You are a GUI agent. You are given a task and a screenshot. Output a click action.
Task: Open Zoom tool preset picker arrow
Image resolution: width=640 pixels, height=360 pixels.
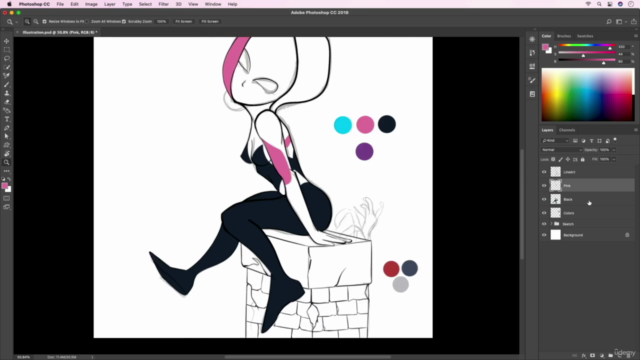pos(16,22)
